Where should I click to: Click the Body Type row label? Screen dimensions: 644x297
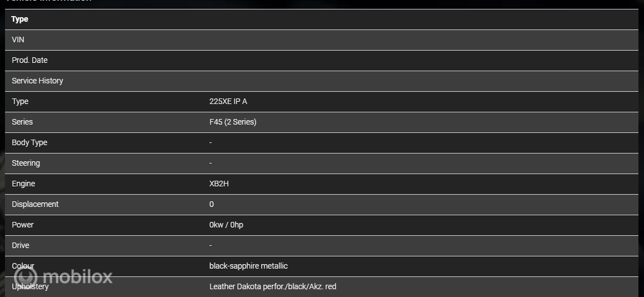click(x=29, y=142)
